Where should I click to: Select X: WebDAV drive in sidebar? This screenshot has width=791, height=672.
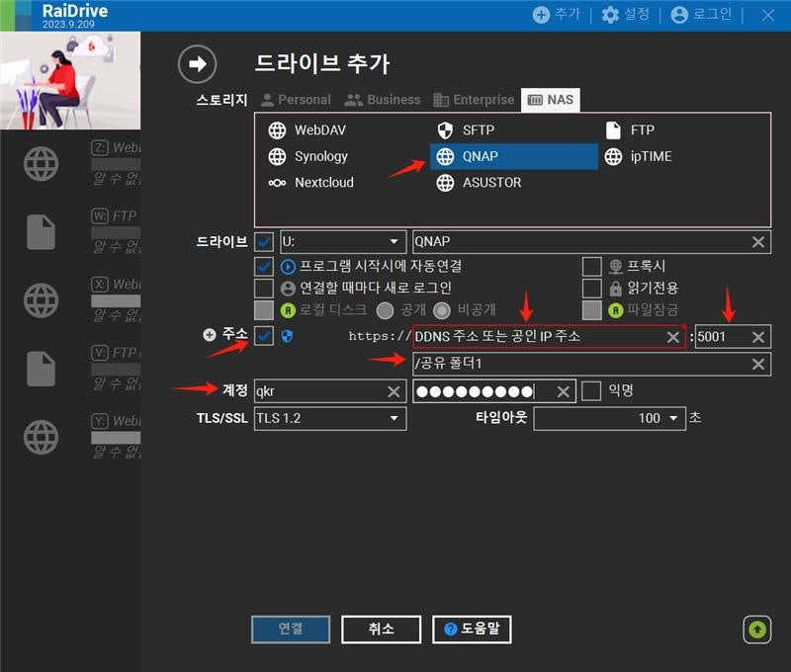[70, 300]
